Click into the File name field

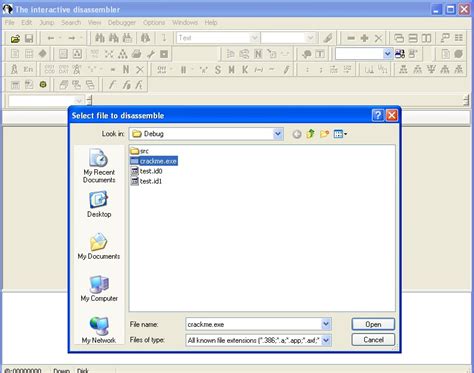pyautogui.click(x=253, y=324)
